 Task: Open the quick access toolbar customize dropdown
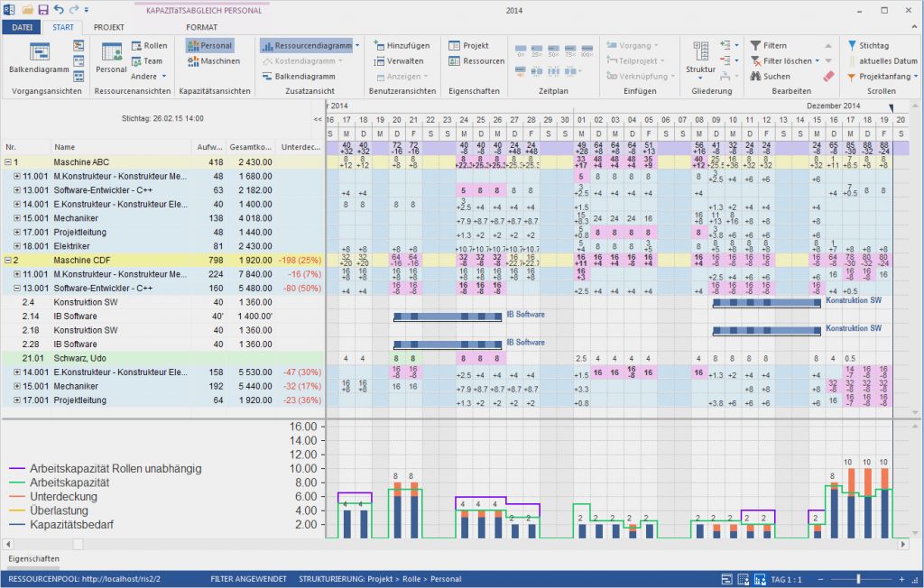(x=87, y=10)
